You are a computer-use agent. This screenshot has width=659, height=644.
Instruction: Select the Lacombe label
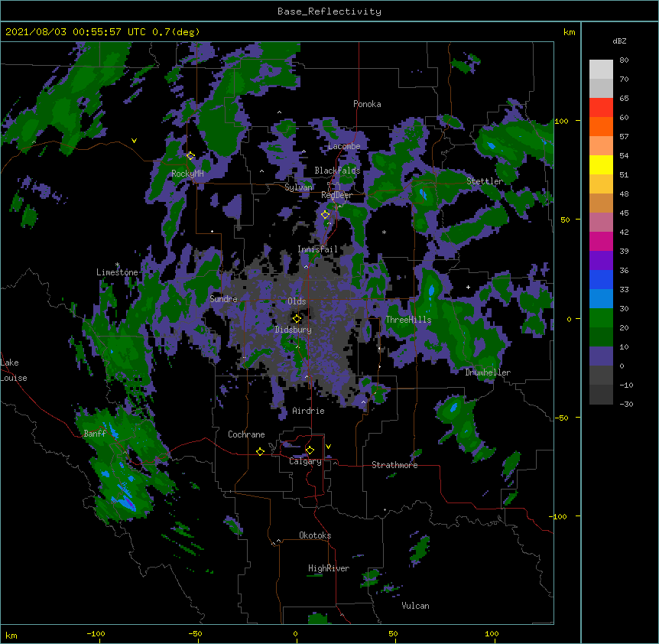(x=344, y=146)
